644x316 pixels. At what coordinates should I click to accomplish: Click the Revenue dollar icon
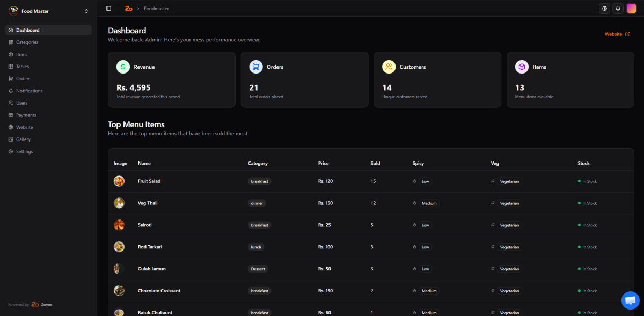[x=123, y=67]
